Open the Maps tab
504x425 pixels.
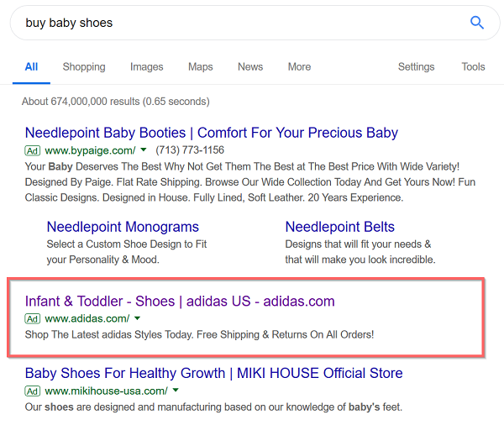tap(201, 66)
